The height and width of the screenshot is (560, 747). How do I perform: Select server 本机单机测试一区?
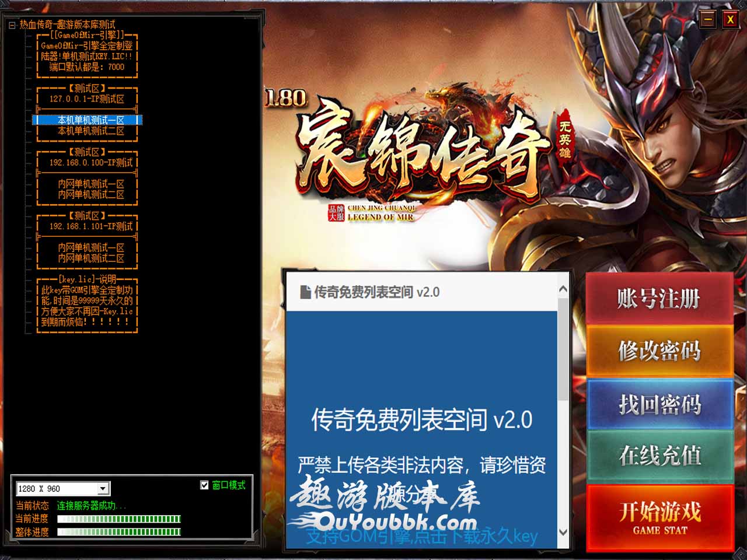[87, 120]
